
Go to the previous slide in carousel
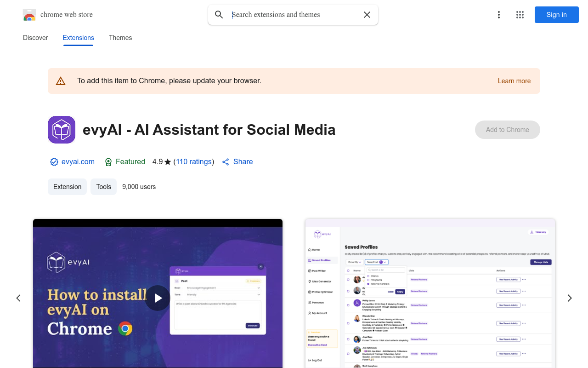[x=18, y=298]
